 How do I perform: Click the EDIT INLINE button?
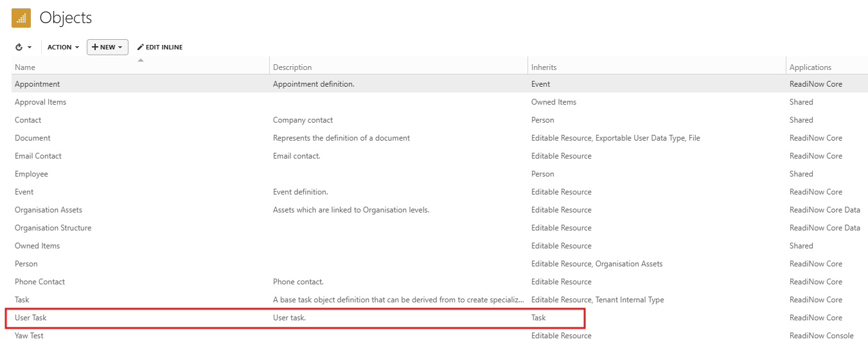(160, 48)
